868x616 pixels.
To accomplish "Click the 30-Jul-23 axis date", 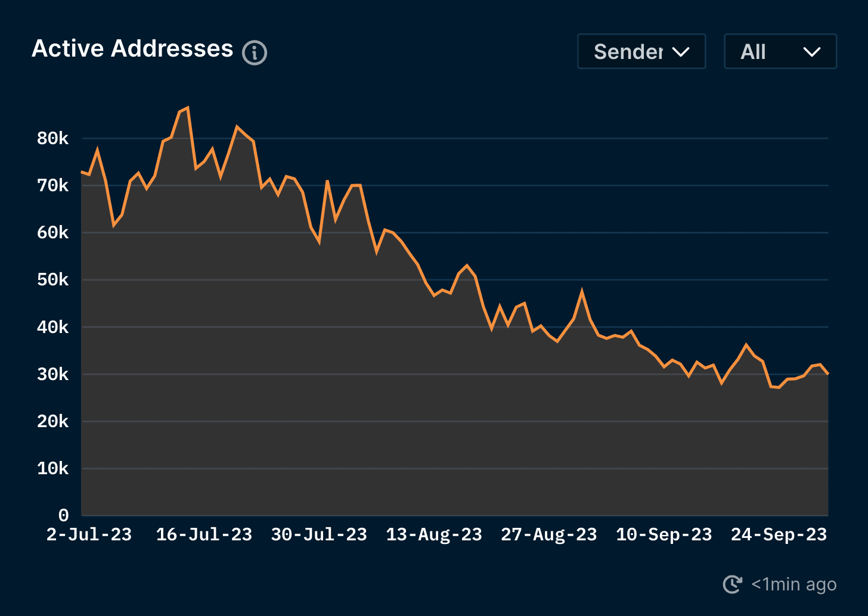I will 319,534.
